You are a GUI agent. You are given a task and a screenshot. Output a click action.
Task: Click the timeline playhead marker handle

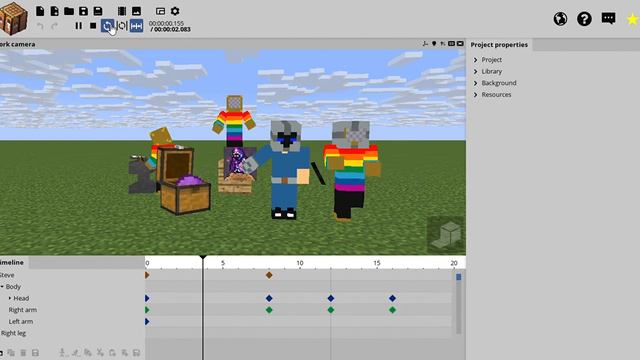(203, 257)
